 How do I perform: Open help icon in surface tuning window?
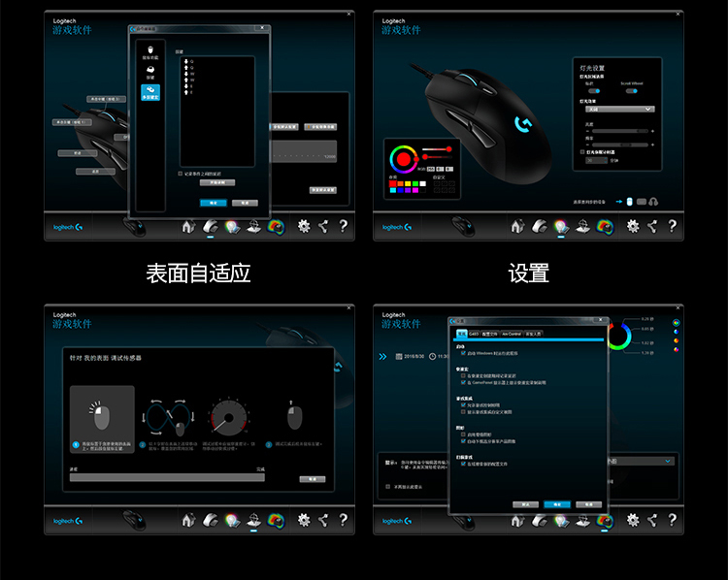[343, 520]
